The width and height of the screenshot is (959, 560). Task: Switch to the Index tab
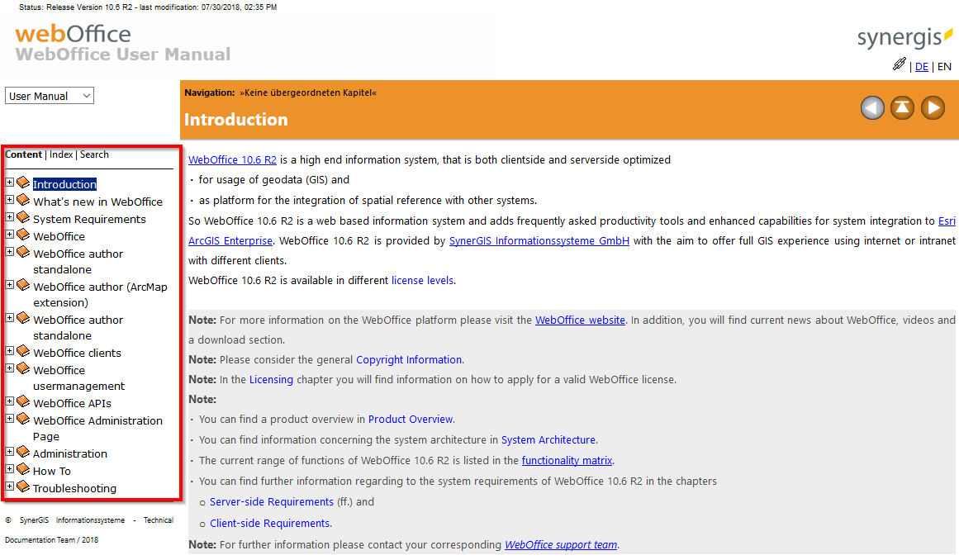click(61, 154)
